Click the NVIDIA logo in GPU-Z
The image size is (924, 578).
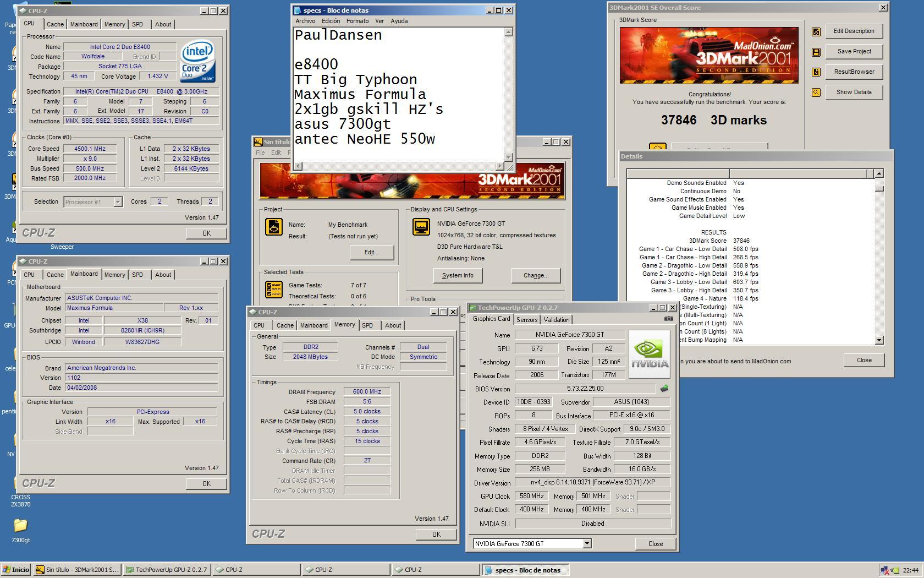650,354
